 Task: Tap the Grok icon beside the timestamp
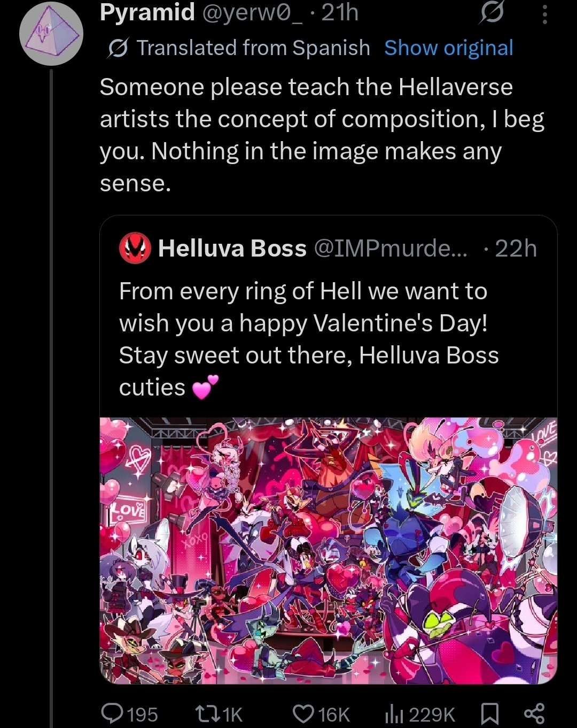491,13
